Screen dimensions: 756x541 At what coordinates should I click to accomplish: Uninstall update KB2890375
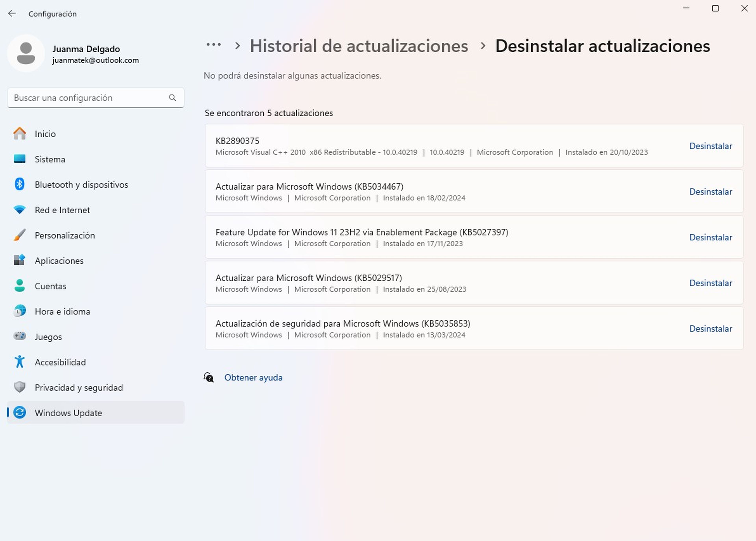point(710,146)
